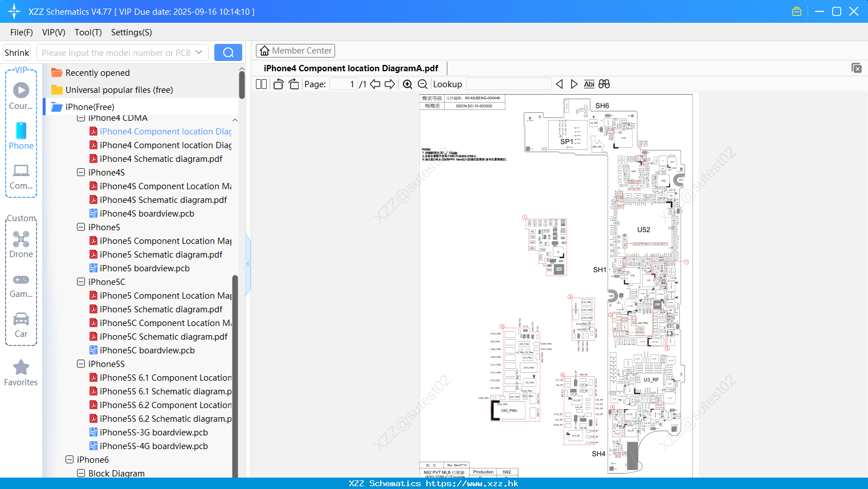The image size is (868, 489).
Task: Open the VIP section label in sidebar
Action: (x=21, y=70)
